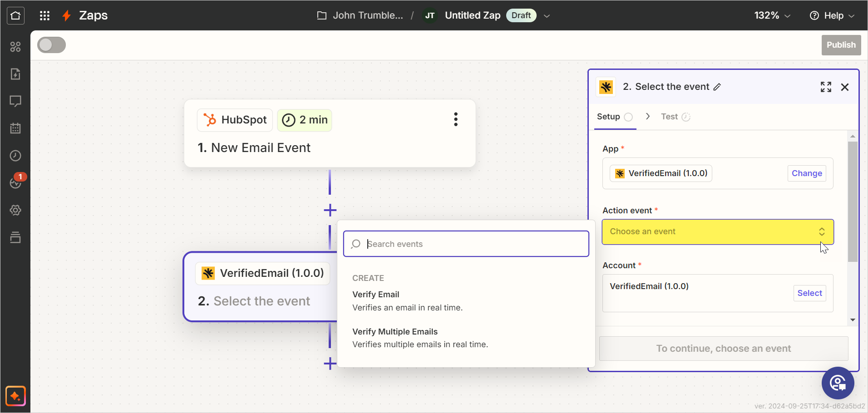
Task: Open the sidebar apps/components icon
Action: [15, 47]
